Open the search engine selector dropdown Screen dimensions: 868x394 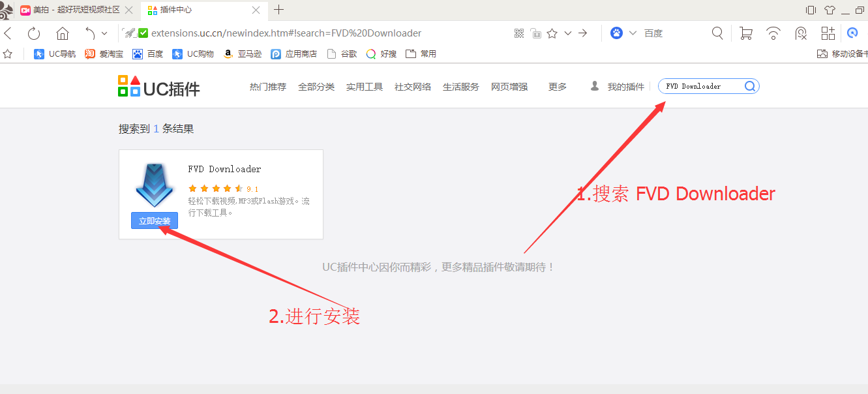point(633,33)
